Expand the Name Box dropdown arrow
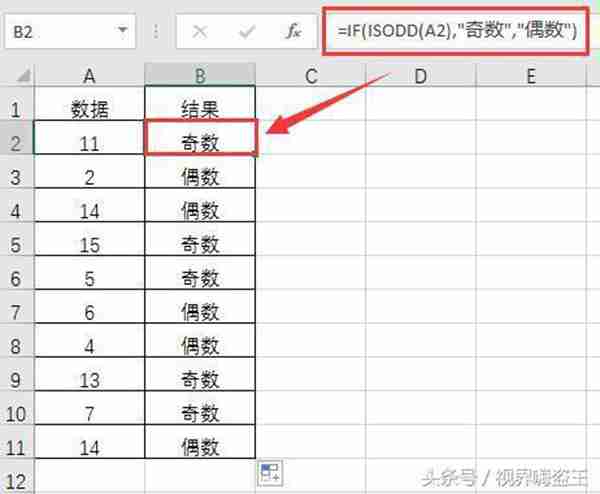 122,30
